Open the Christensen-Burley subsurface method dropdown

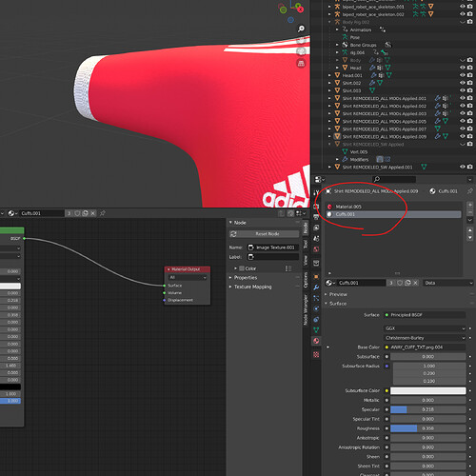pos(425,338)
